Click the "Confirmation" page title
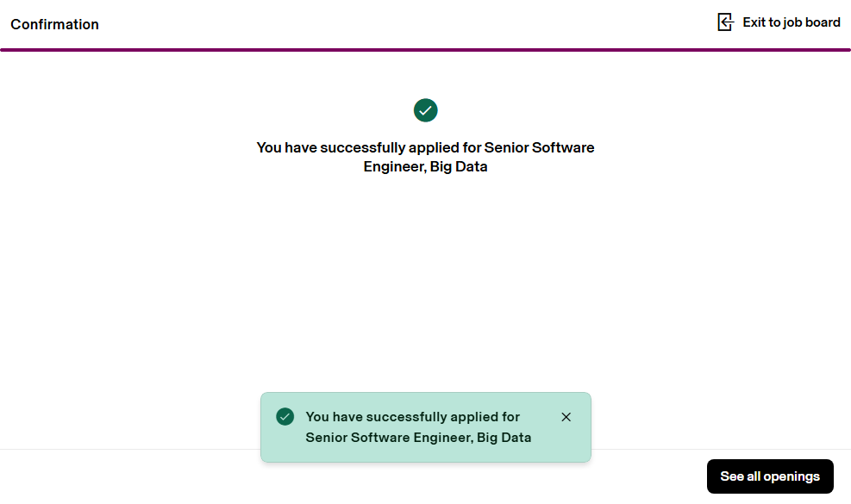The height and width of the screenshot is (504, 851). tap(54, 24)
